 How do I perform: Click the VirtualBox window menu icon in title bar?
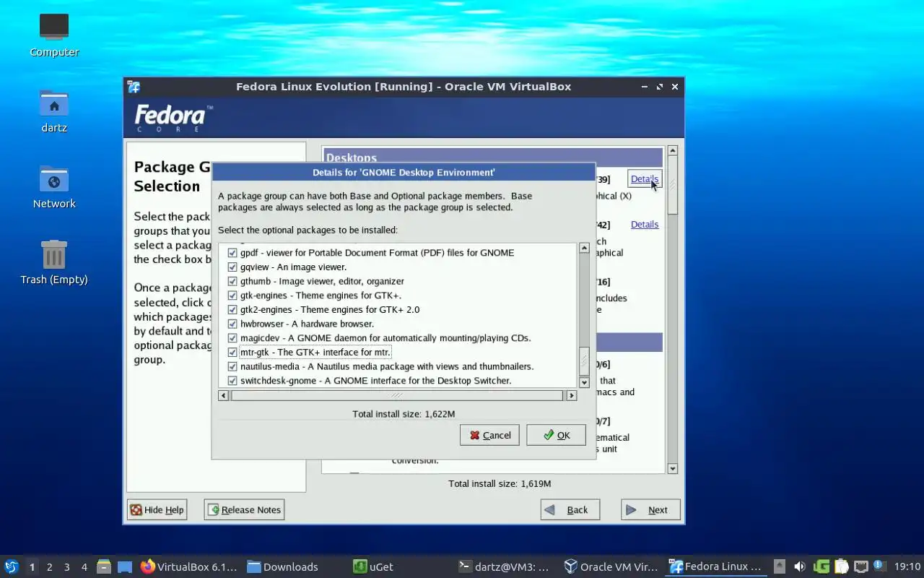[x=134, y=87]
